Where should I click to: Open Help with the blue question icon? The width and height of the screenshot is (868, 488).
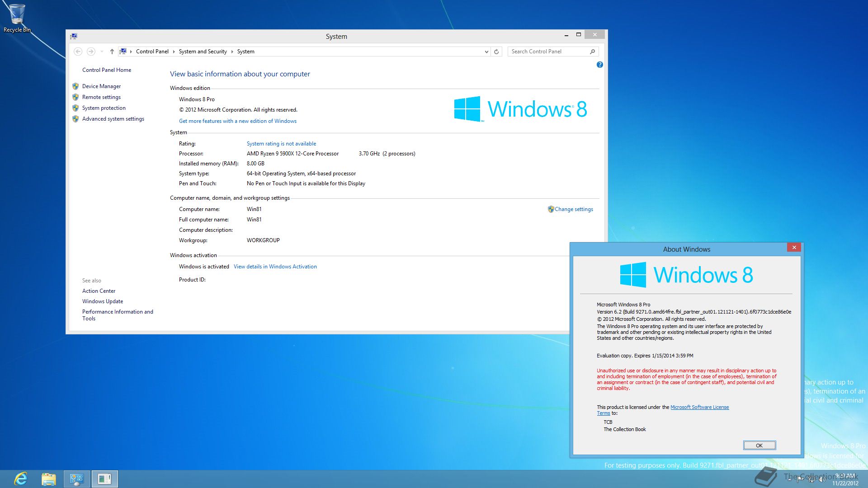[599, 65]
